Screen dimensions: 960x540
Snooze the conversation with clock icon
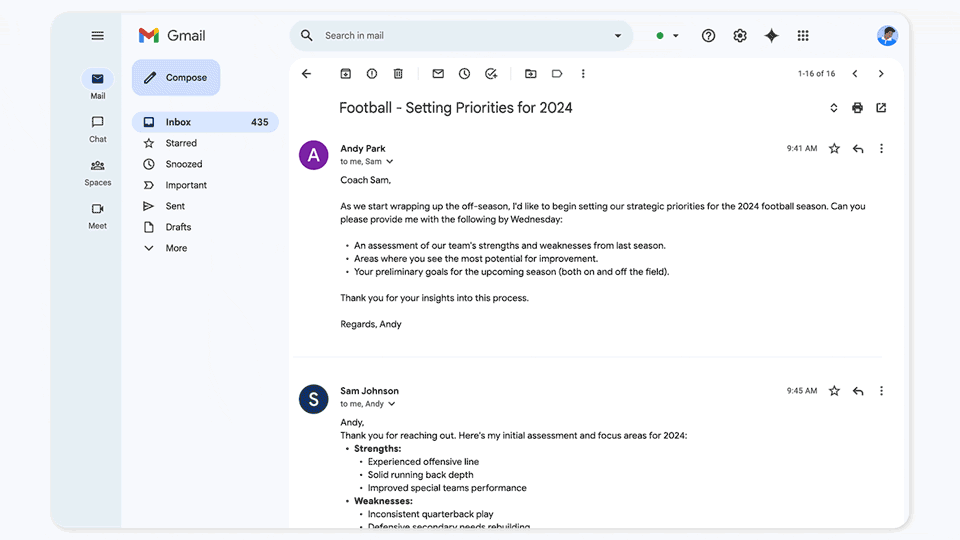click(x=464, y=73)
